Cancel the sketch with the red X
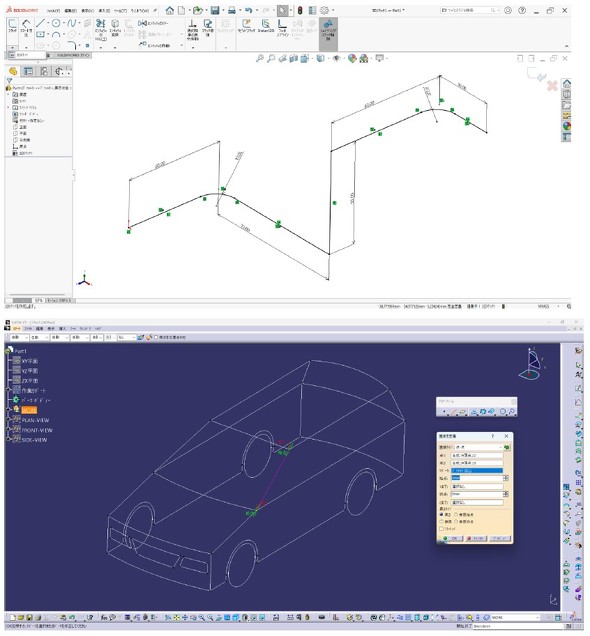 click(552, 86)
